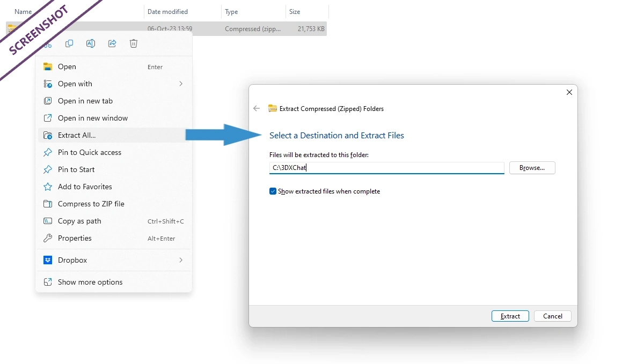Click the destination folder path field
644x364 pixels.
(x=386, y=168)
